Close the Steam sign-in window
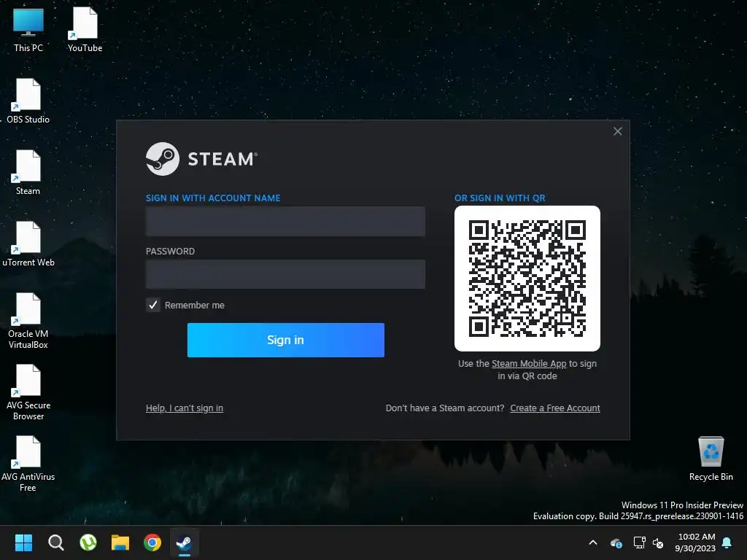Screen dimensions: 747x560 [617, 131]
